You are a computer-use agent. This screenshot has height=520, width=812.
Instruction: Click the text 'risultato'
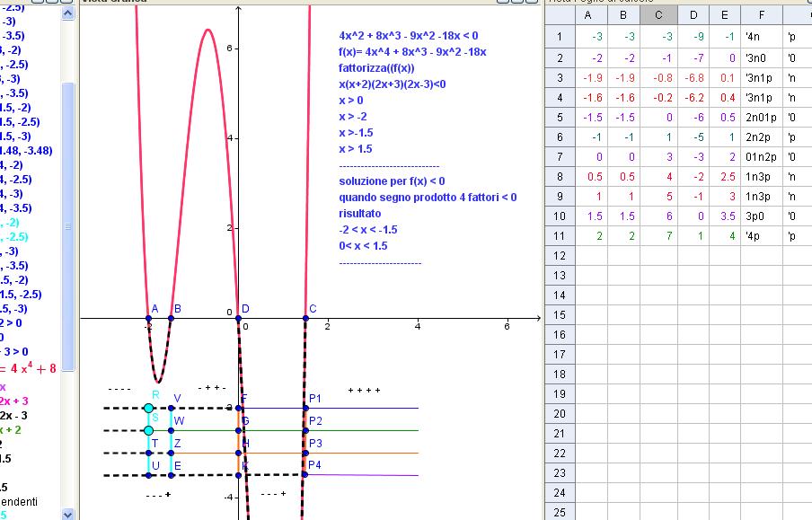[x=360, y=214]
